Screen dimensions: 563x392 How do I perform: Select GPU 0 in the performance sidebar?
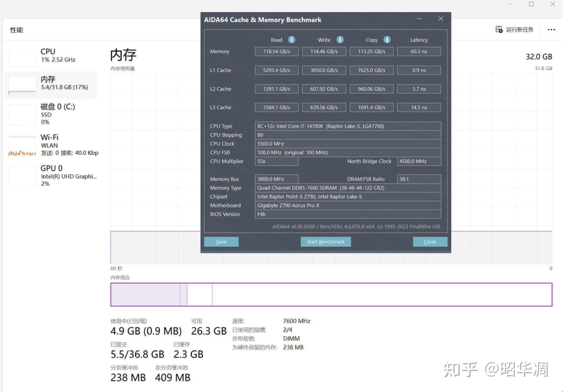51,176
